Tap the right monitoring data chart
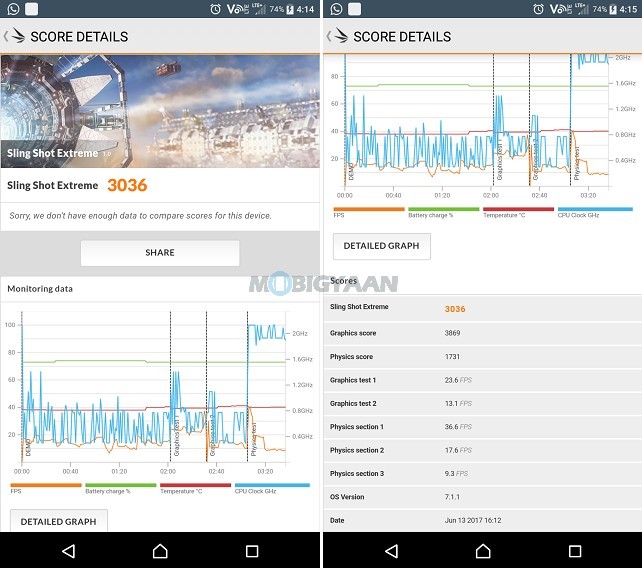The image size is (642, 568). coord(481,127)
